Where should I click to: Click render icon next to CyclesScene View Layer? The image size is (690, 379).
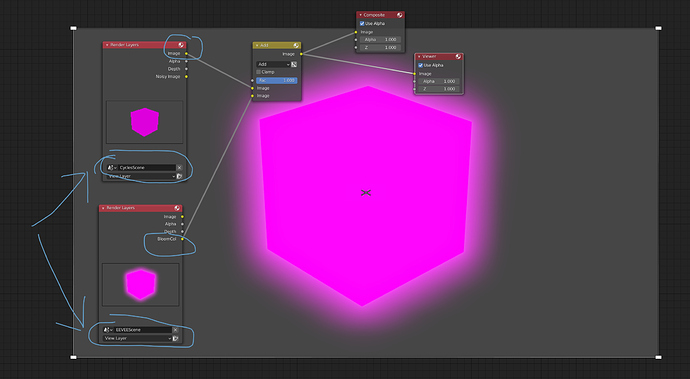coord(180,176)
